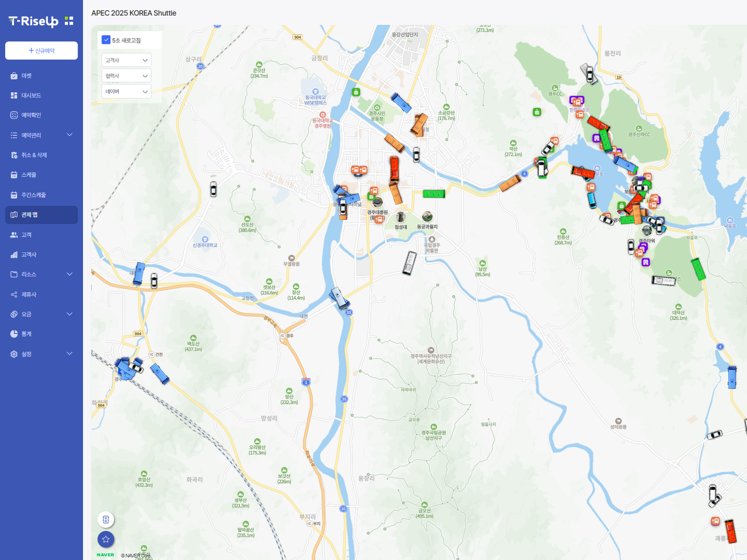Expand the 설정 menu chevron
The height and width of the screenshot is (560, 747).
pyautogui.click(x=69, y=353)
